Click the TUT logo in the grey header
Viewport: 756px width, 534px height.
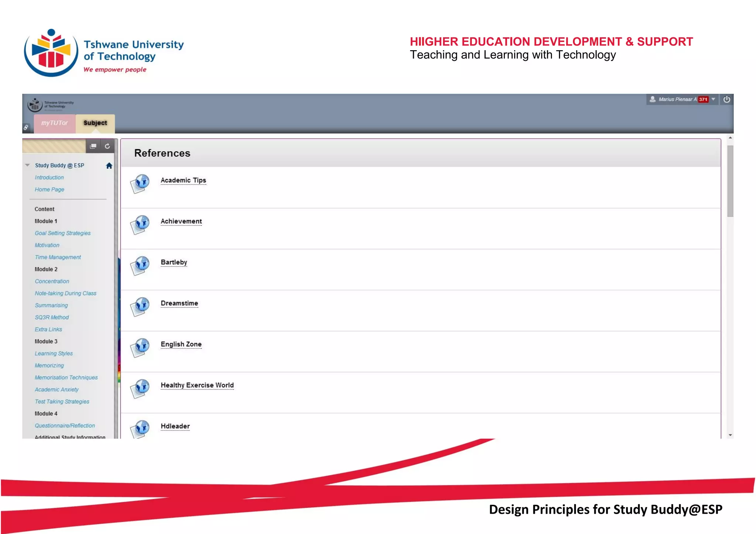[51, 105]
